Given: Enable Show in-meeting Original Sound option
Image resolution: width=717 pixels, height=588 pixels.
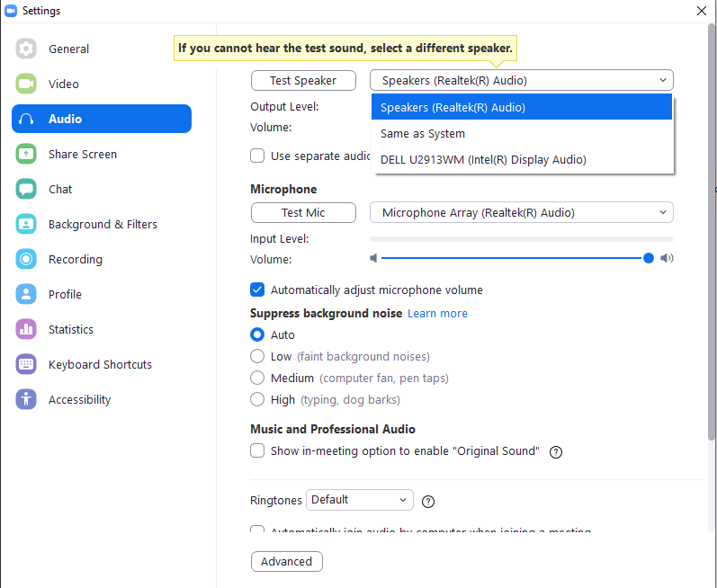Looking at the screenshot, I should point(257,451).
